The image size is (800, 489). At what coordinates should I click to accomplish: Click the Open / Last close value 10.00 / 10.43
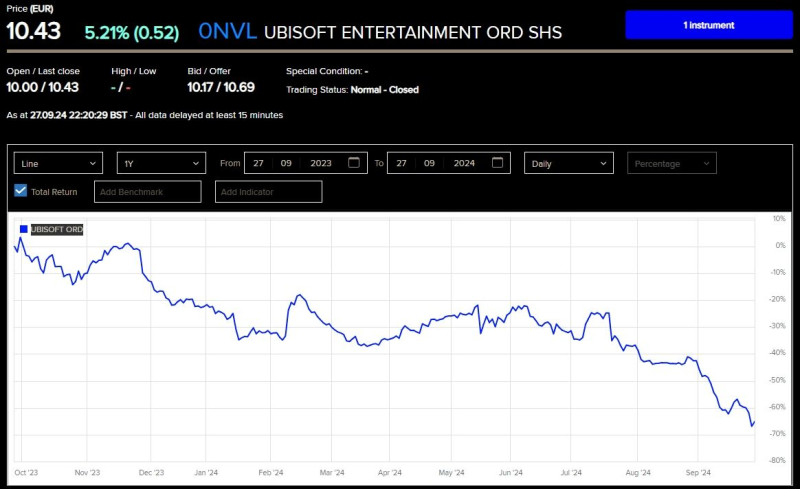[x=42, y=87]
